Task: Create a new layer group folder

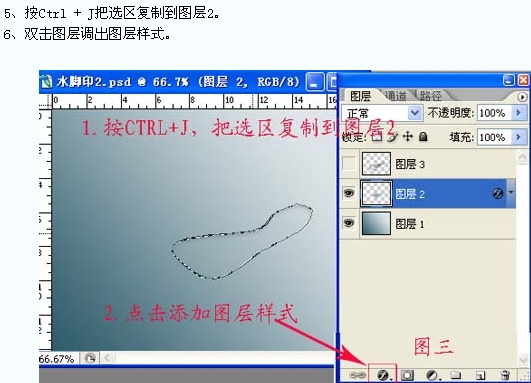Action: pos(456,375)
